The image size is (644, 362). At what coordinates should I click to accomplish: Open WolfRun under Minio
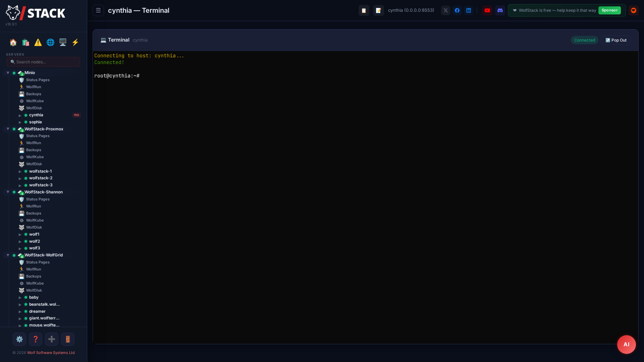(x=34, y=87)
